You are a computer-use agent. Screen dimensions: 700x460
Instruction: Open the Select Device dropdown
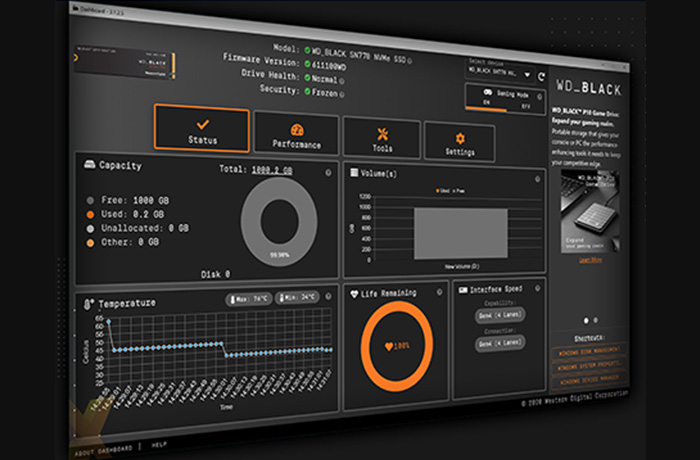(499, 72)
